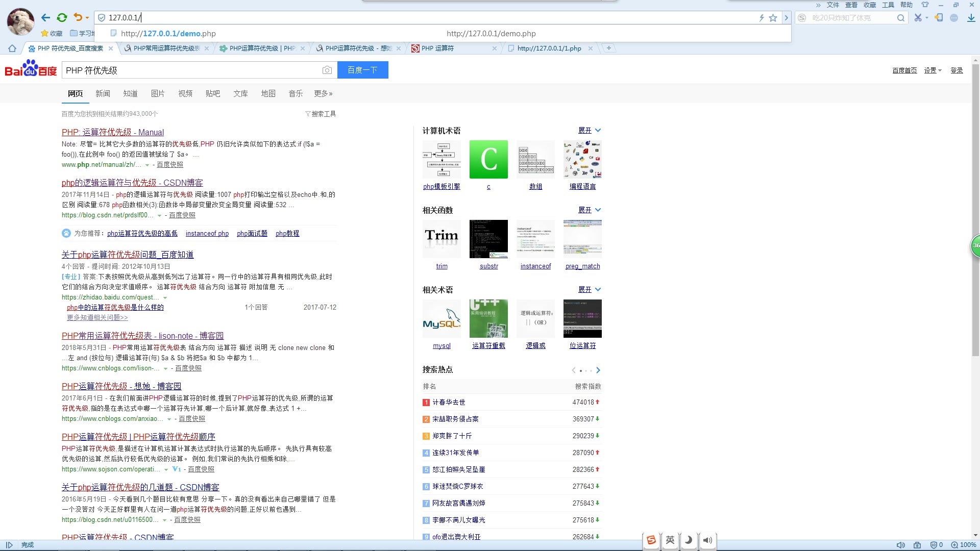Screen dimensions: 980x551
Task: Open the 更多» categories link
Action: [x=323, y=93]
